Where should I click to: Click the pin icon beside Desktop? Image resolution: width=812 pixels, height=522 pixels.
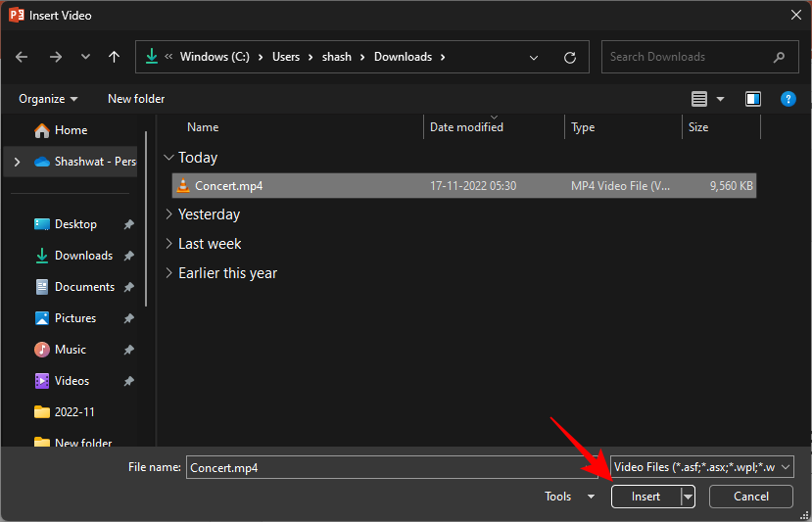pyautogui.click(x=129, y=224)
